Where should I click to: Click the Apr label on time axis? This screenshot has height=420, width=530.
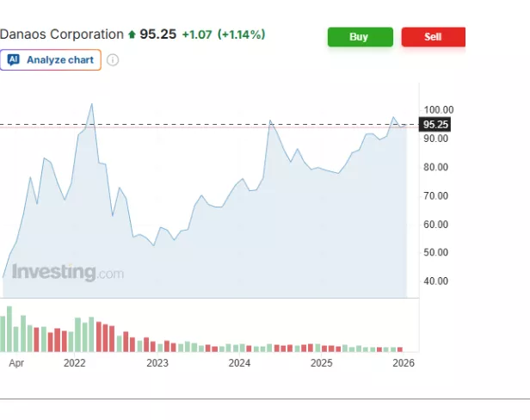[x=15, y=363]
